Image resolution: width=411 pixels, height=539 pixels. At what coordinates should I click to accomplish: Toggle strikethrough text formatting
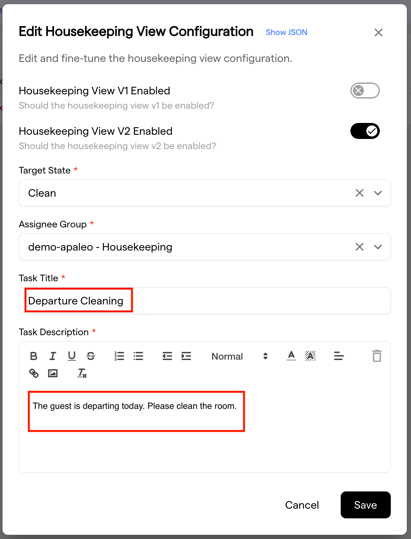[91, 356]
